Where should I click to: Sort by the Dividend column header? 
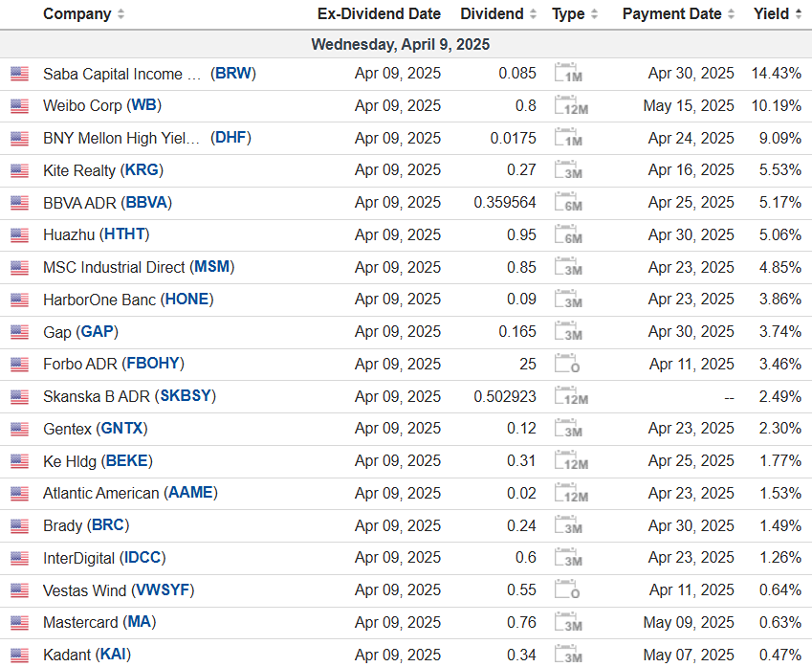click(498, 14)
